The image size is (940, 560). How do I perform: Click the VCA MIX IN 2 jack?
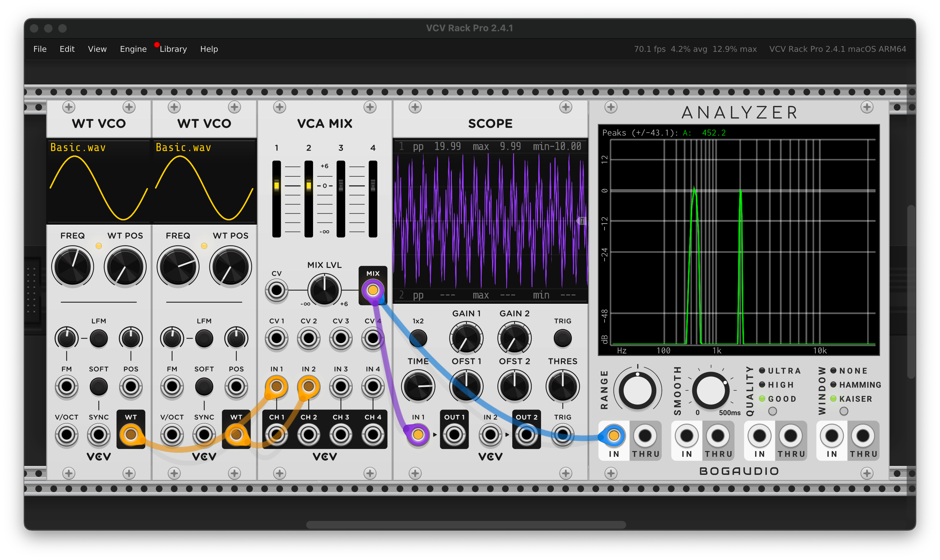click(309, 386)
